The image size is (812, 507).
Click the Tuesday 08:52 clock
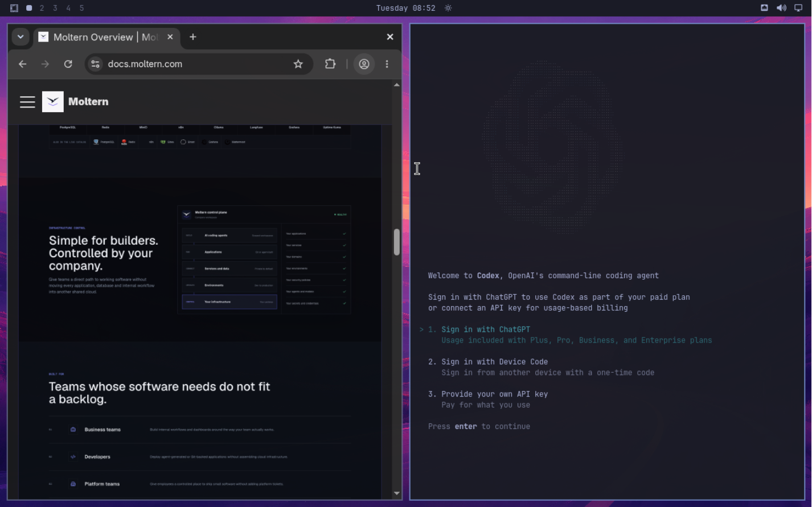405,8
